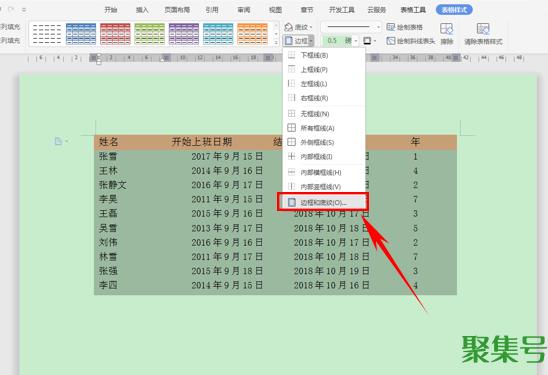
Task: Click the date cell 2013年9月17日
Action: 227,228
